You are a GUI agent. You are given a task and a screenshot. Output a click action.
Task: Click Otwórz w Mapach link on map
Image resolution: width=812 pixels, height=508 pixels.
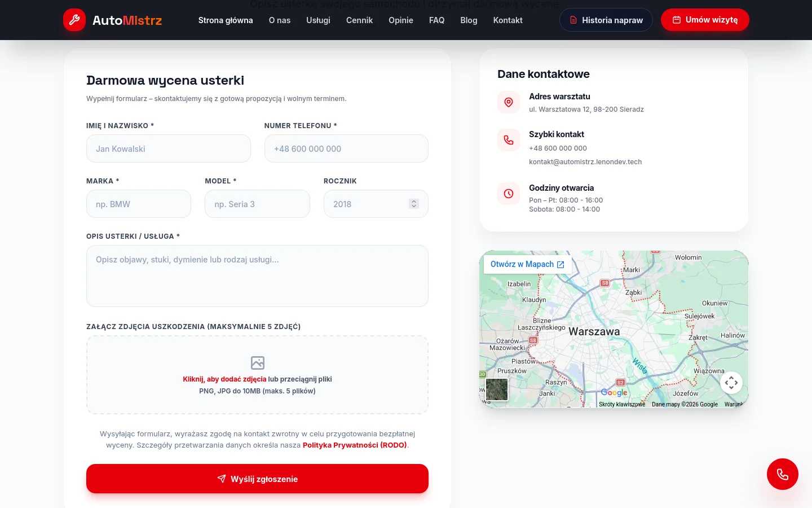tap(527, 264)
